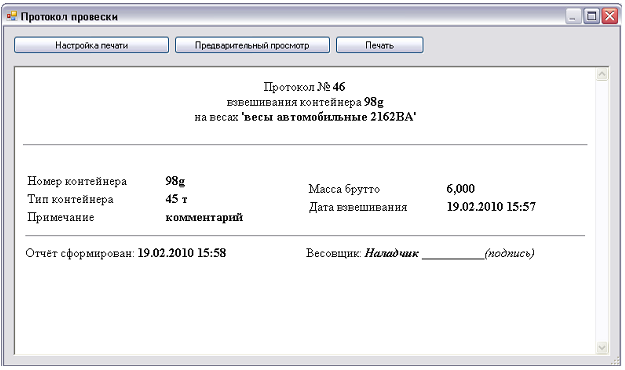625x370 pixels.
Task: Click container number value '98g' in table
Action: 175,181
